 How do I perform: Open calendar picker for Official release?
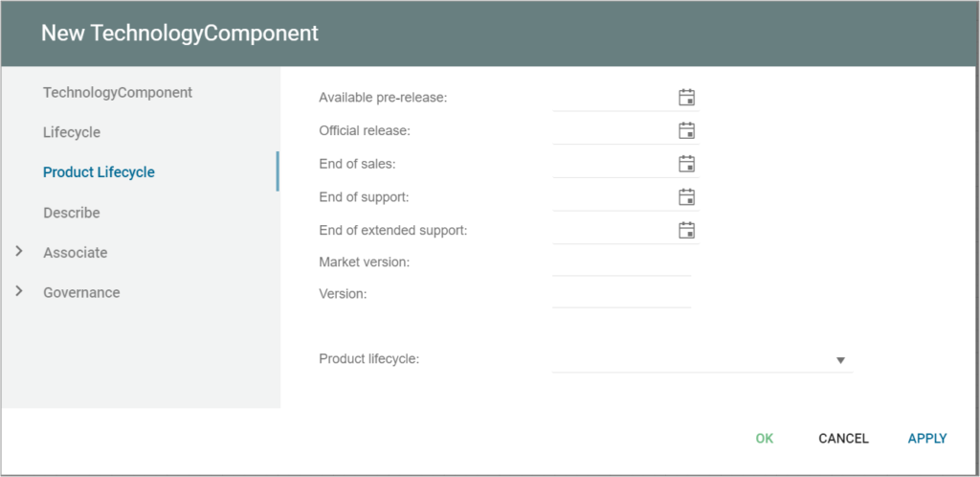tap(686, 130)
